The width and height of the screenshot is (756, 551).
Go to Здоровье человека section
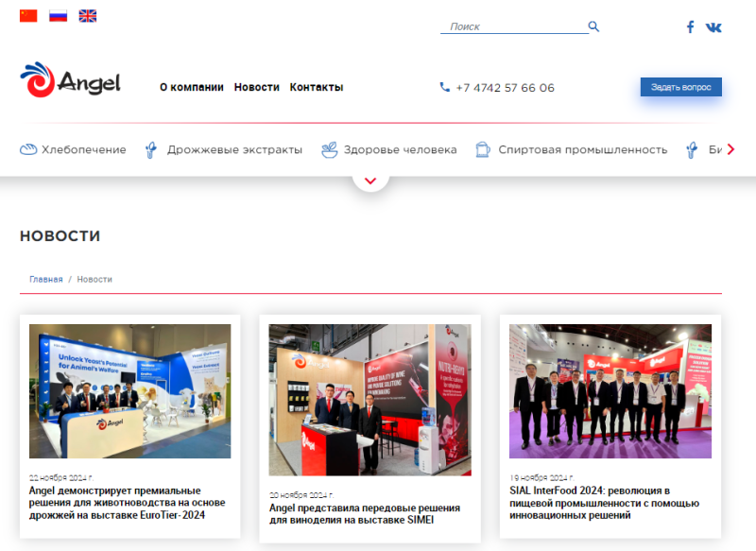coord(388,149)
